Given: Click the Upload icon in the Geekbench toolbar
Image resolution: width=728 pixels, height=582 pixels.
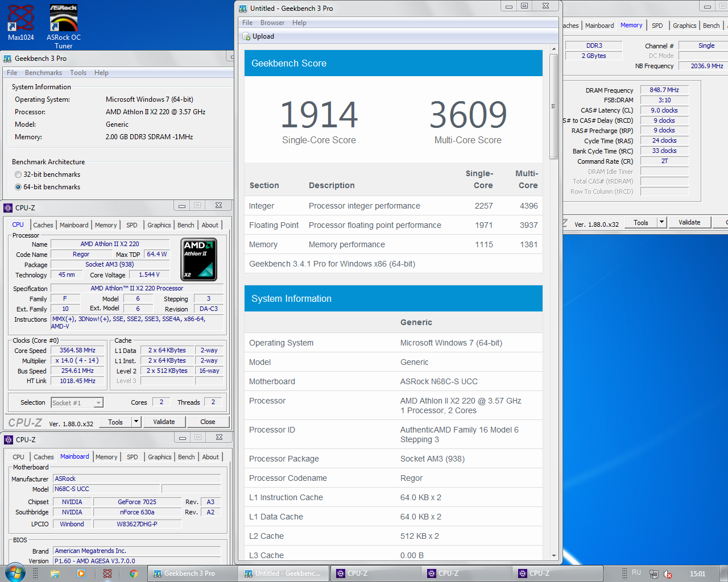Looking at the screenshot, I should pyautogui.click(x=247, y=36).
